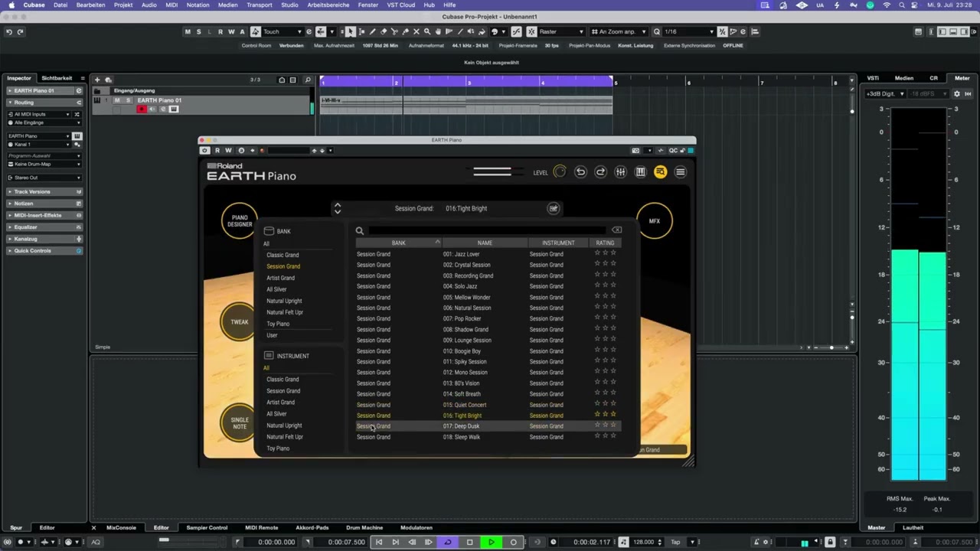Click the TWEAK round button
980x551 pixels.
240,322
